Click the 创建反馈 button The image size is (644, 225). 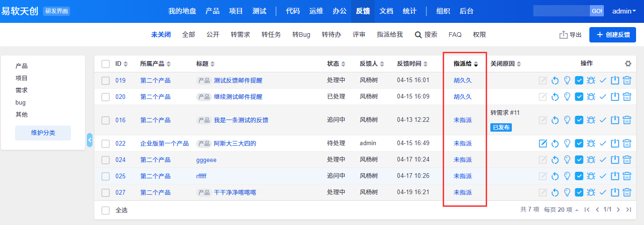[x=612, y=35]
